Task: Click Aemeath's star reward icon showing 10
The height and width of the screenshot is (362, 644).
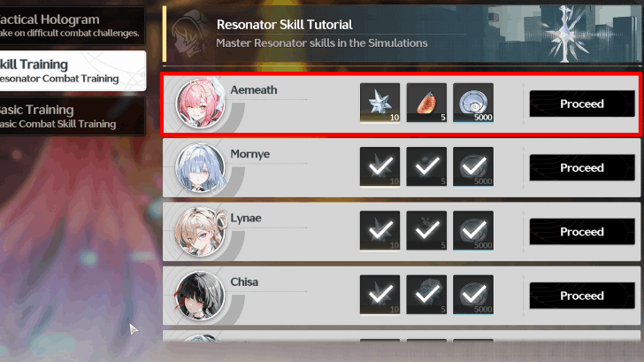Action: (x=379, y=103)
